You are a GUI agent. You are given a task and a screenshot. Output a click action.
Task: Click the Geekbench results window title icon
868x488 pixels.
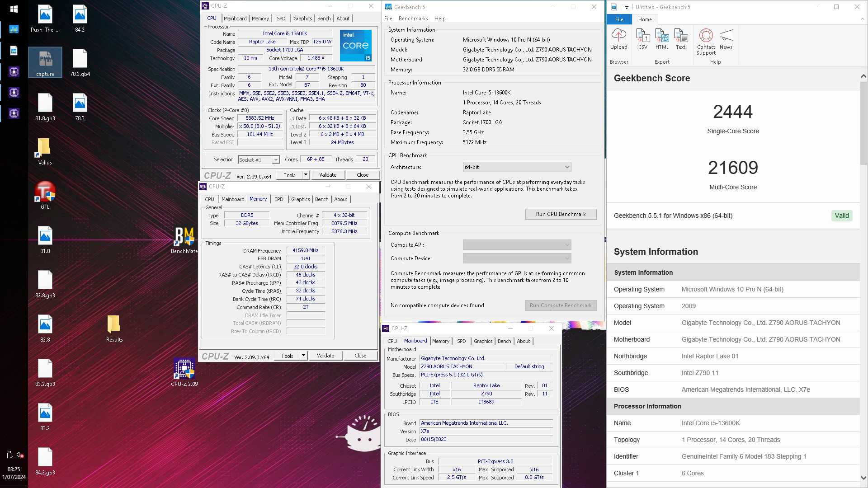click(614, 7)
